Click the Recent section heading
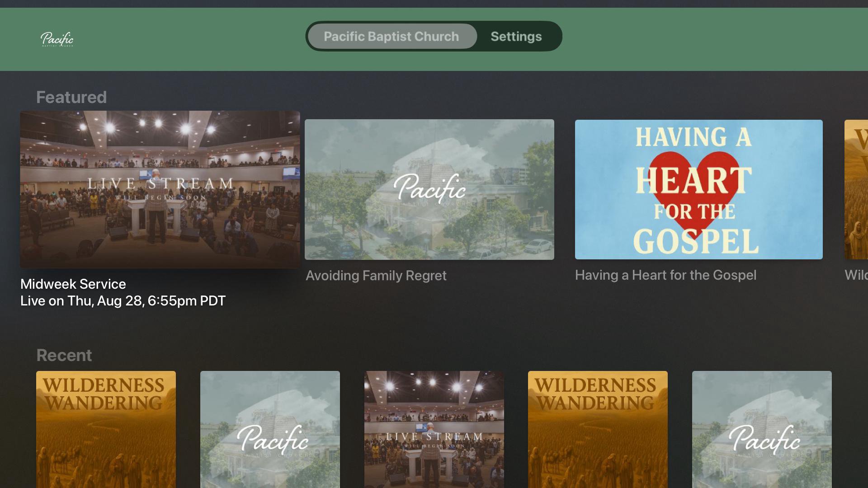Screen dimensions: 868x488 tap(64, 356)
